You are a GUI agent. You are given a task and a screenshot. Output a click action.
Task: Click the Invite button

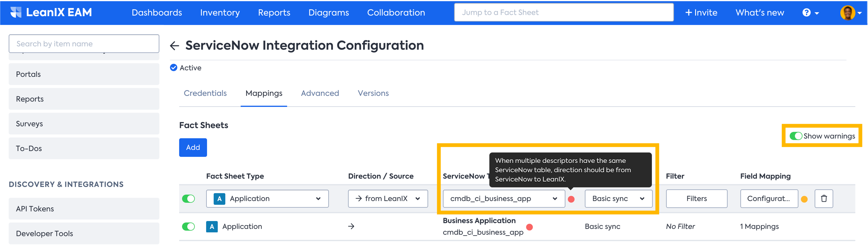701,12
